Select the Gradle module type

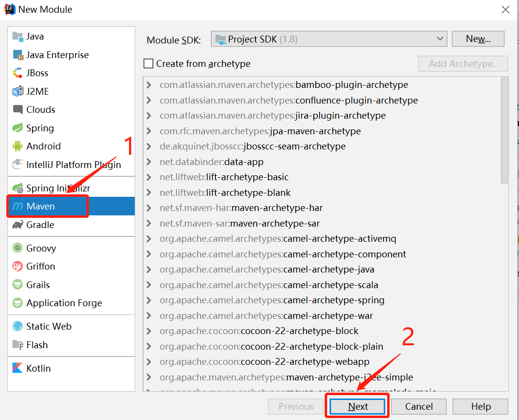[71, 225]
